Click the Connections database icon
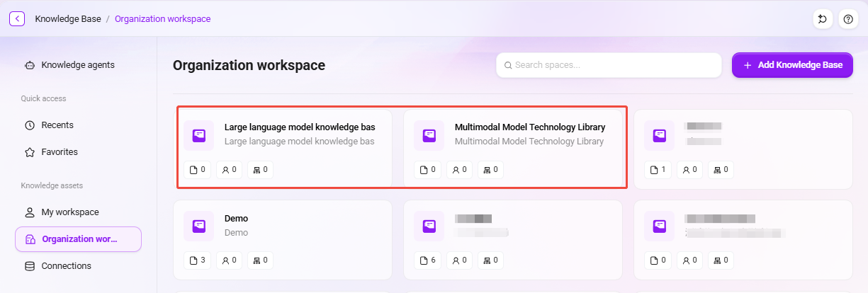868x293 pixels. 30,266
